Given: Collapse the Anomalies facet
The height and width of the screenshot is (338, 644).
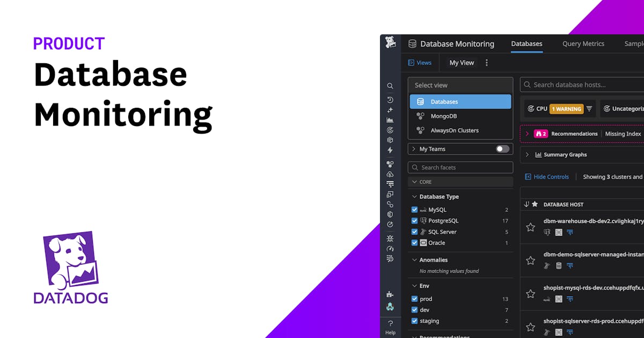Looking at the screenshot, I should (414, 260).
